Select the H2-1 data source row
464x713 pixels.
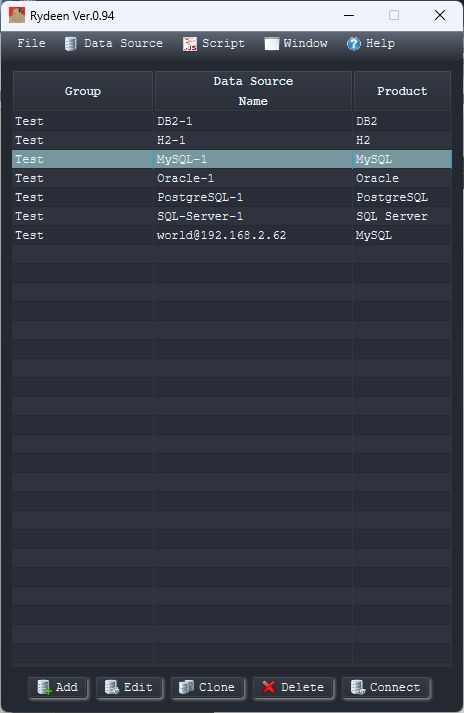[232, 140]
